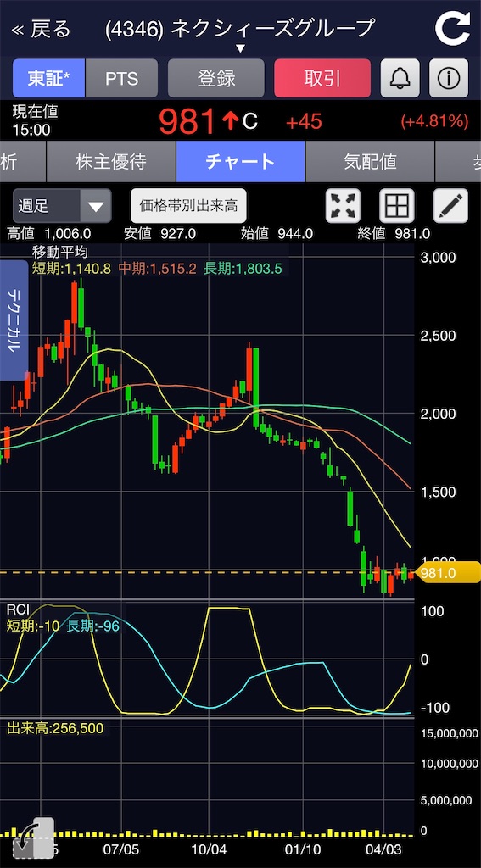This screenshot has height=868, width=481.
Task: Expand the テクニカル side panel
Action: point(14,320)
